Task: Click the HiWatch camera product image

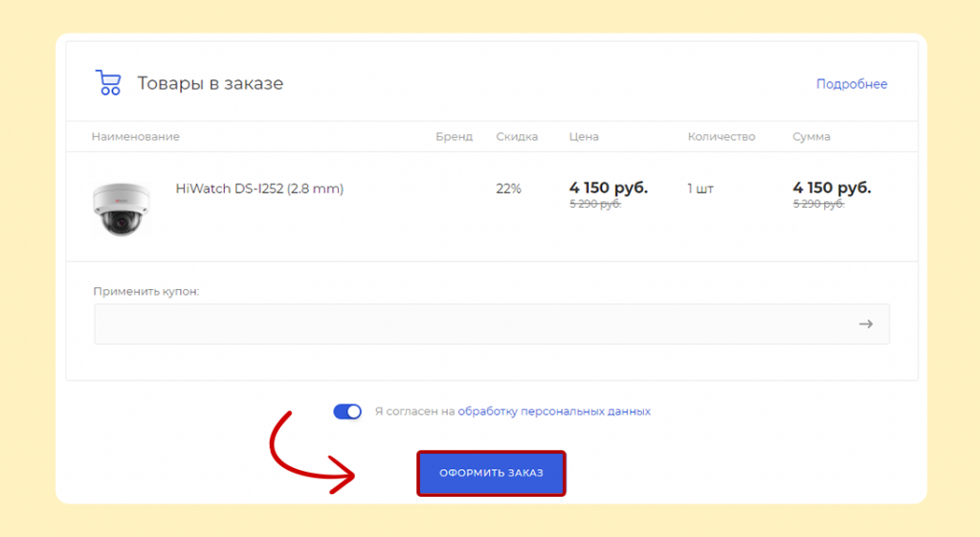Action: [x=121, y=209]
